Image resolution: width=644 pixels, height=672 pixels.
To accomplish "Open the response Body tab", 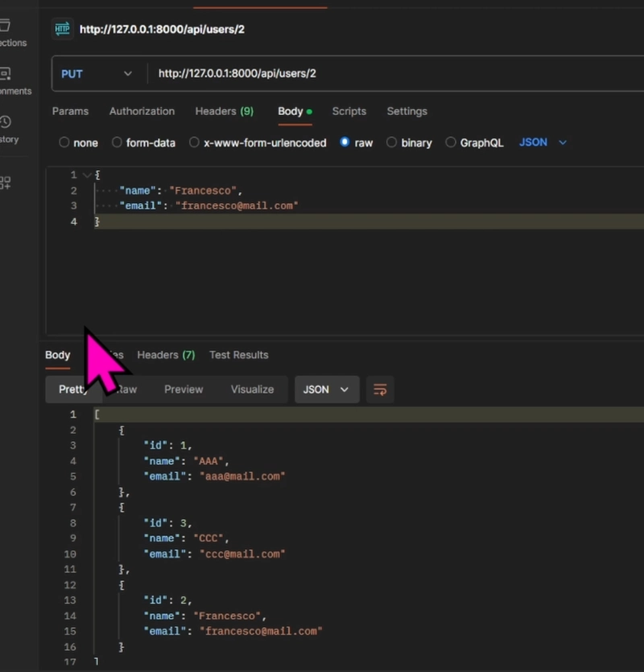I will pos(57,355).
